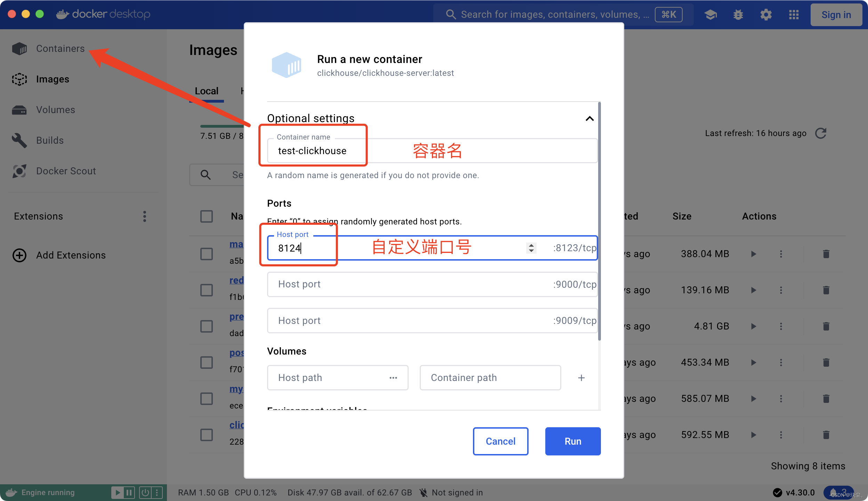Check the box for the 4.81 GB image
Viewport: 868px width, 501px height.
[207, 326]
